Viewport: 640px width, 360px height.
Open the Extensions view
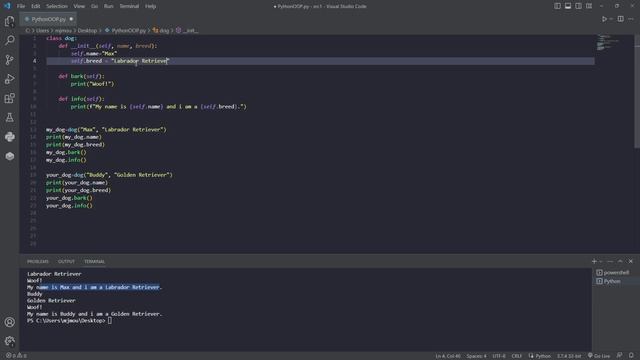tap(9, 98)
